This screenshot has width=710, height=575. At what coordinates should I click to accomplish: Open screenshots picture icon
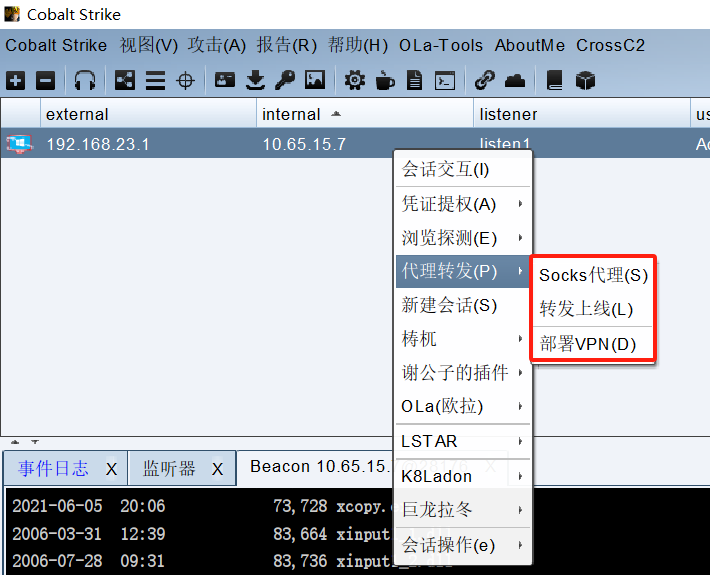315,80
